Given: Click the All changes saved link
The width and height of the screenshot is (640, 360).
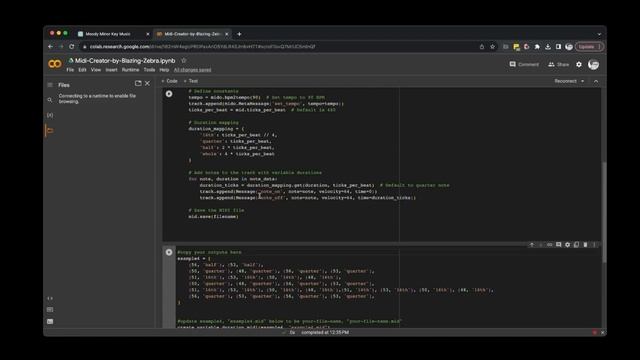Looking at the screenshot, I should tap(193, 70).
